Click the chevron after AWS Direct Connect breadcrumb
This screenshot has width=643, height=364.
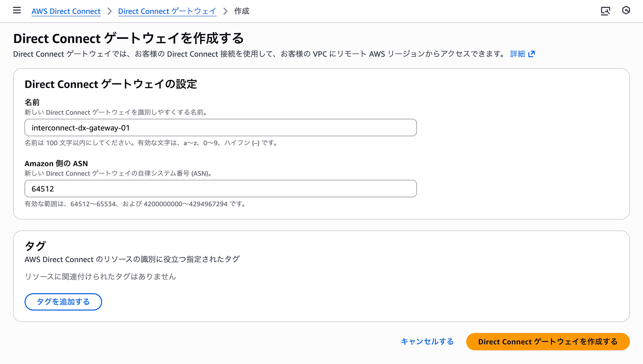tap(109, 11)
